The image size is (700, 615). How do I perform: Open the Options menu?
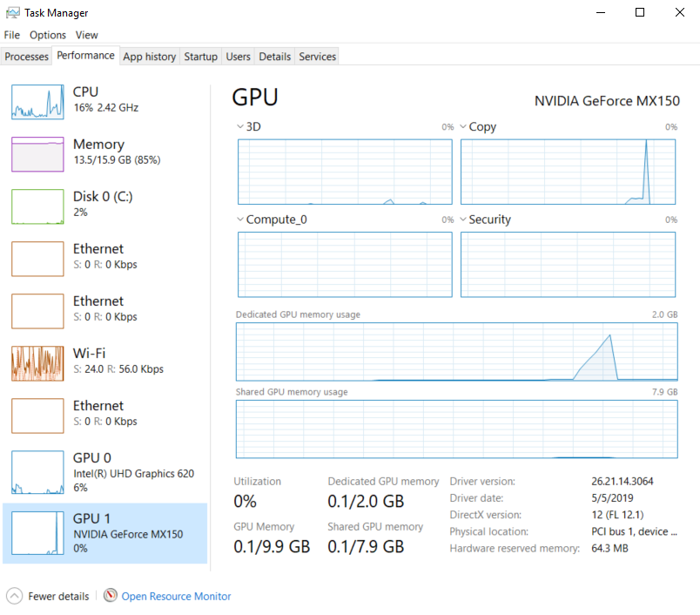tap(47, 35)
